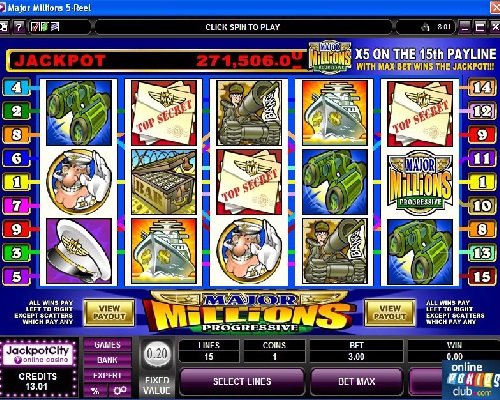Click the help question mark icon
500x400 pixels.
tap(19, 27)
